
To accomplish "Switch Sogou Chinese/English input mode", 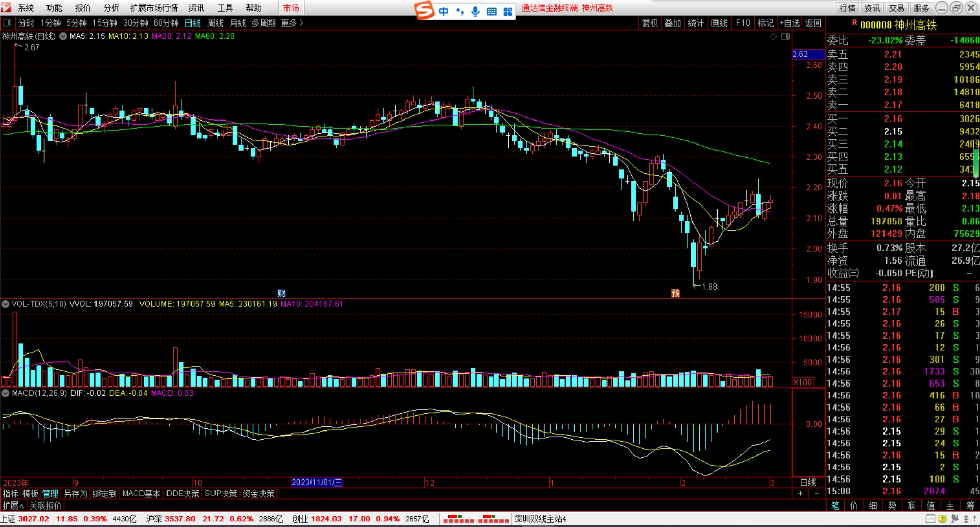I will (x=443, y=11).
